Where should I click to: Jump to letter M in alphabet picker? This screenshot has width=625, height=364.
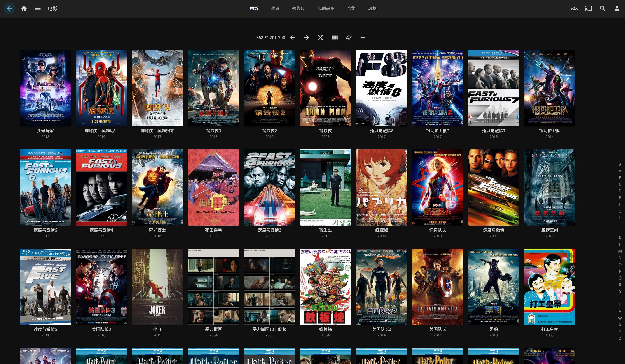pos(620,251)
